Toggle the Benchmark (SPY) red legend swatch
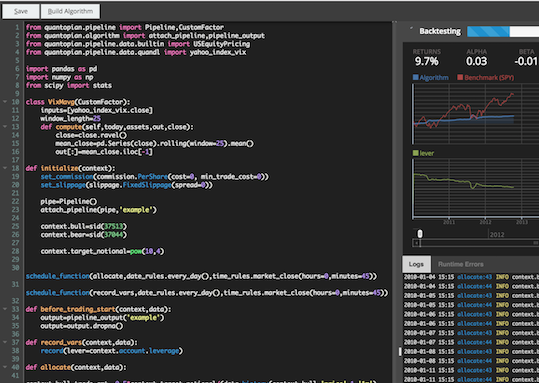Image resolution: width=539 pixels, height=383 pixels. pos(460,77)
